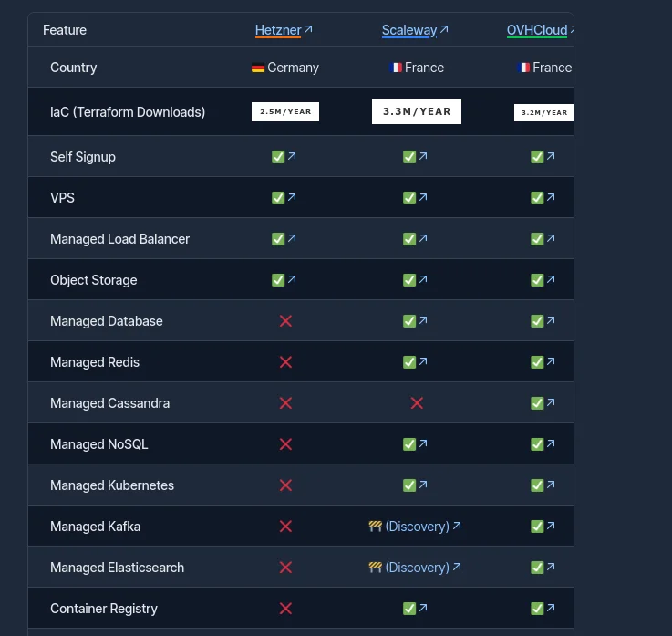Open Scaleway Managed NoSQL checkmark link
672x636 pixels.
coord(415,444)
